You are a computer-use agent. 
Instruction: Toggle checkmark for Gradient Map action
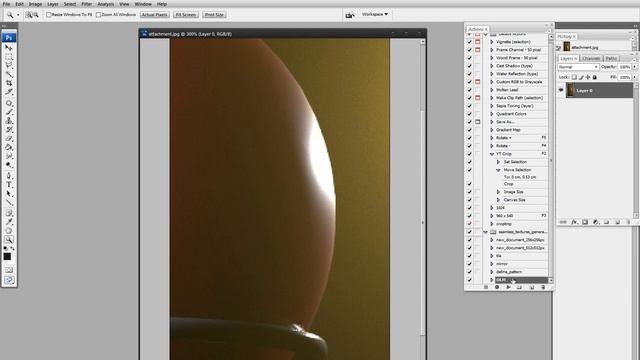pyautogui.click(x=469, y=130)
